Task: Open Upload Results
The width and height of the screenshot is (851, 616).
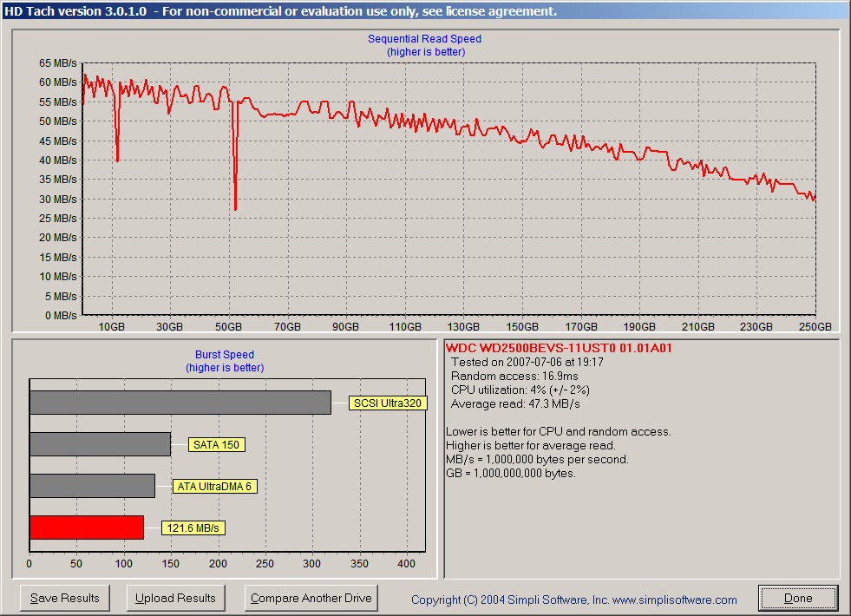Action: [x=175, y=598]
